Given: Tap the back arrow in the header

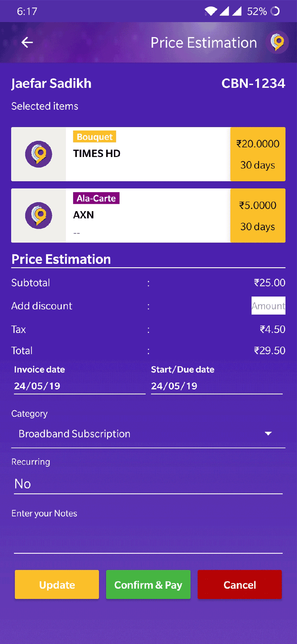Looking at the screenshot, I should coord(27,42).
